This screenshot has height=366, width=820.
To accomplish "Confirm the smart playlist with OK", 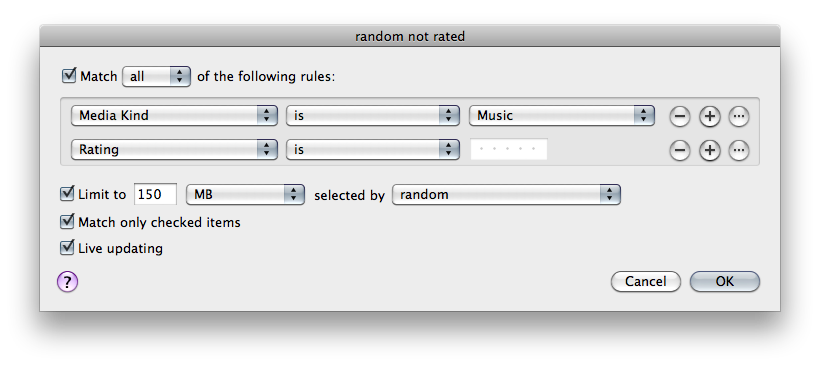I will coord(725,282).
